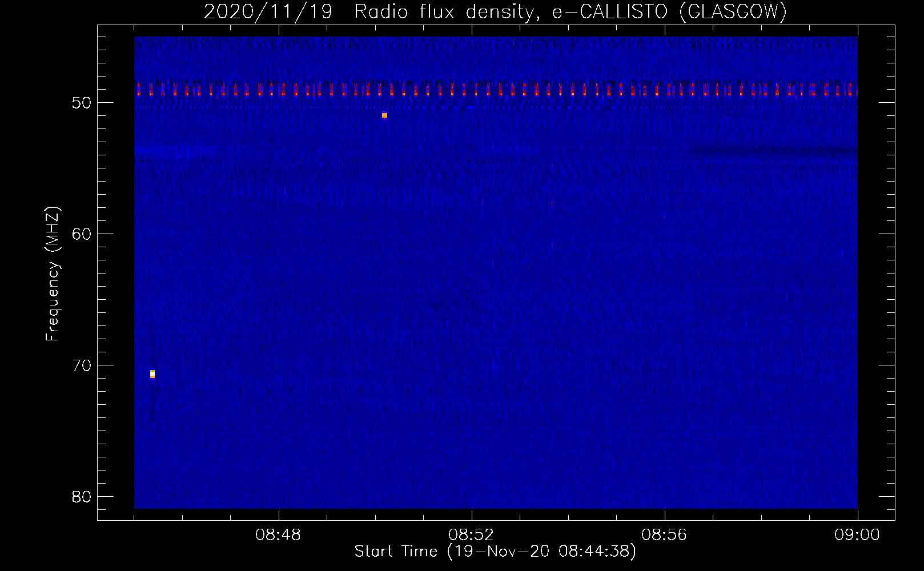Click the yellow-red spot near 70 MHz
Viewport: 924px width, 571px height.
point(152,374)
